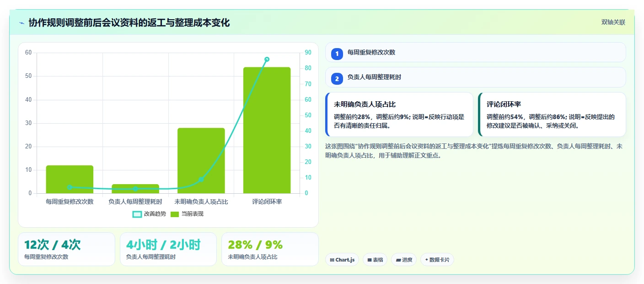Select the numbered item 2 负责人每周整理耗时
The width and height of the screenshot is (644, 284).
point(475,77)
